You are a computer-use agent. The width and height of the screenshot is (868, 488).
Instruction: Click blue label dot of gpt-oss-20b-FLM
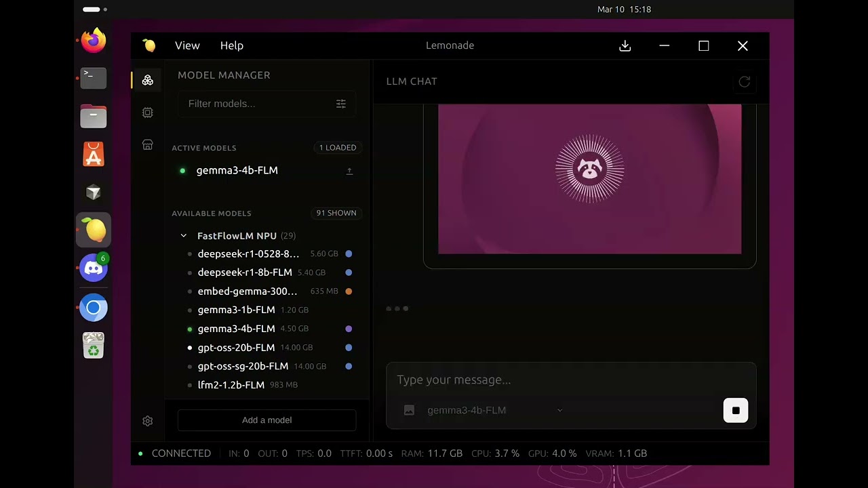349,348
